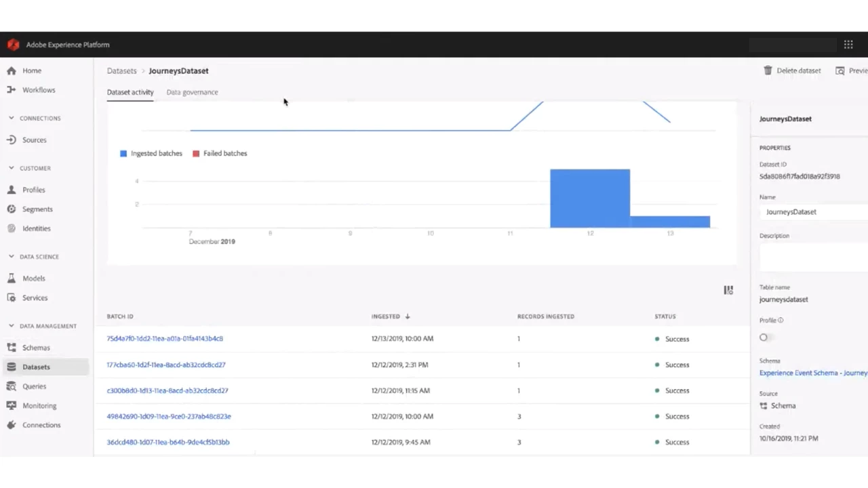Open batch 36dcd480-1d07-11ea link

pos(168,442)
